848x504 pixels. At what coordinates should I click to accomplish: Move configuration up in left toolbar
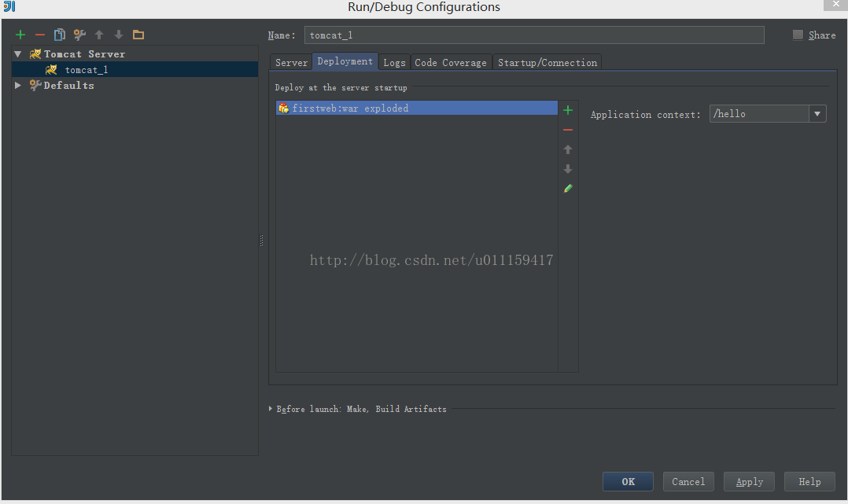pos(99,35)
